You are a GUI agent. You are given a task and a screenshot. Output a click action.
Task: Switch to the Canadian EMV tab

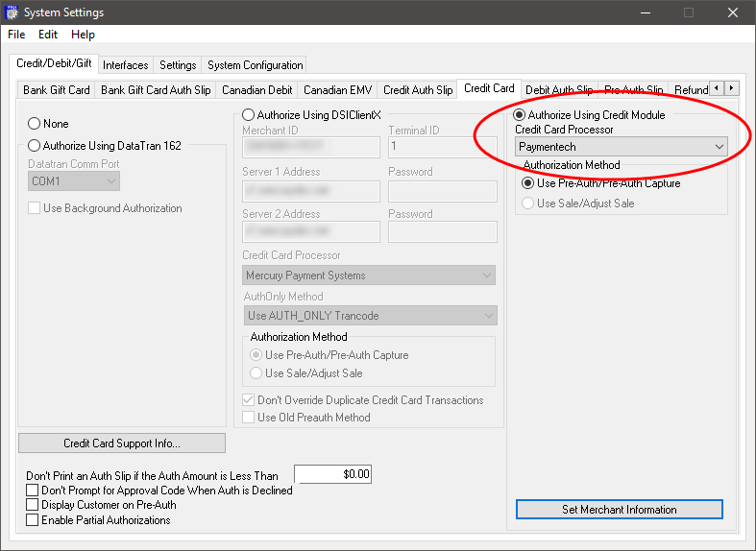(x=337, y=90)
